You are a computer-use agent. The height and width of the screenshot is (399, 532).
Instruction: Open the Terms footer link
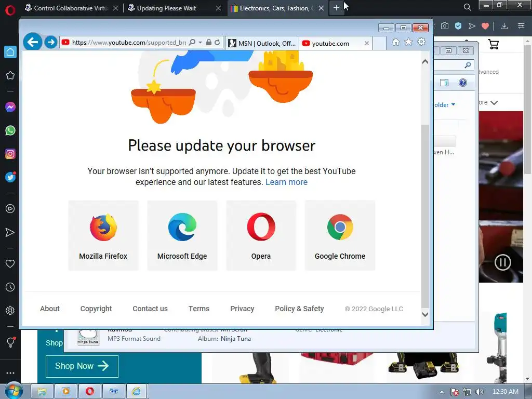click(199, 309)
